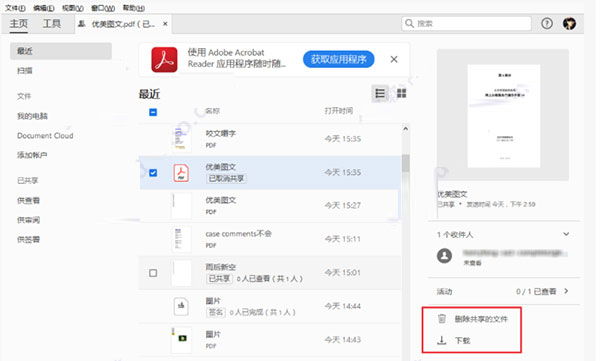Viewport: 600px width, 361px height.
Task: Open the 咬文嚼字 file row
Action: [x=270, y=139]
